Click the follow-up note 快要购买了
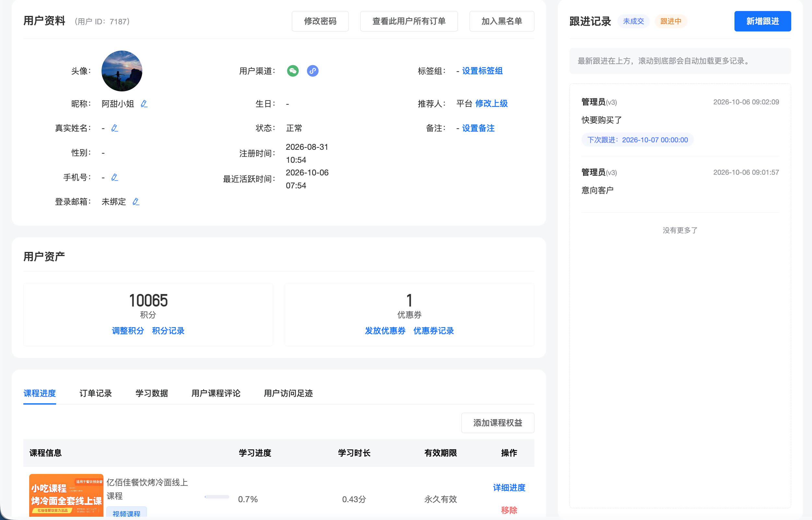812x520 pixels. tap(602, 120)
